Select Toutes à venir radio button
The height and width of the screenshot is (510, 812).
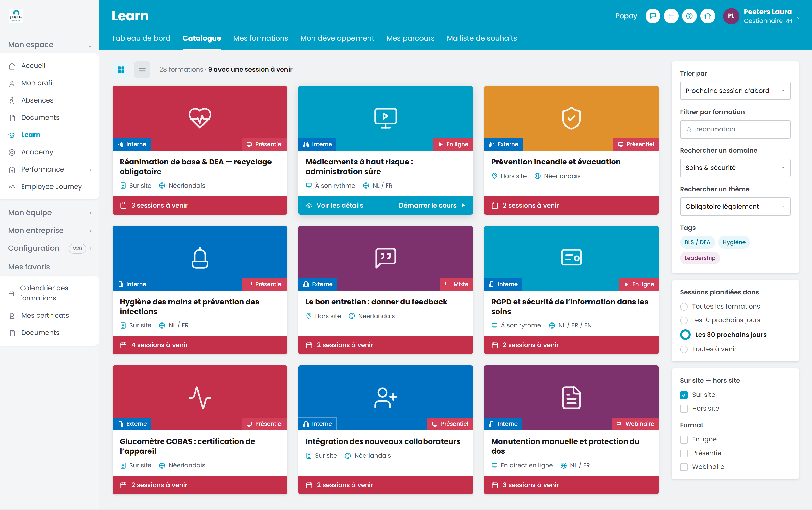tap(684, 349)
